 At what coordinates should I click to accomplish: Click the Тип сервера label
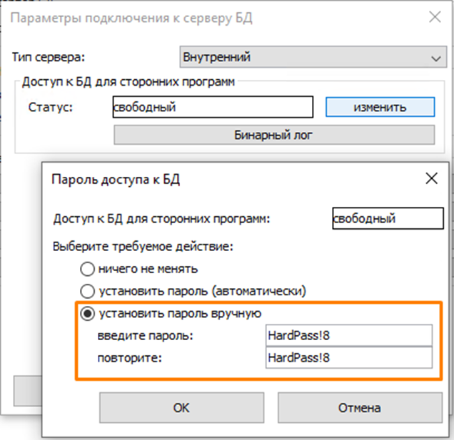tap(49, 57)
